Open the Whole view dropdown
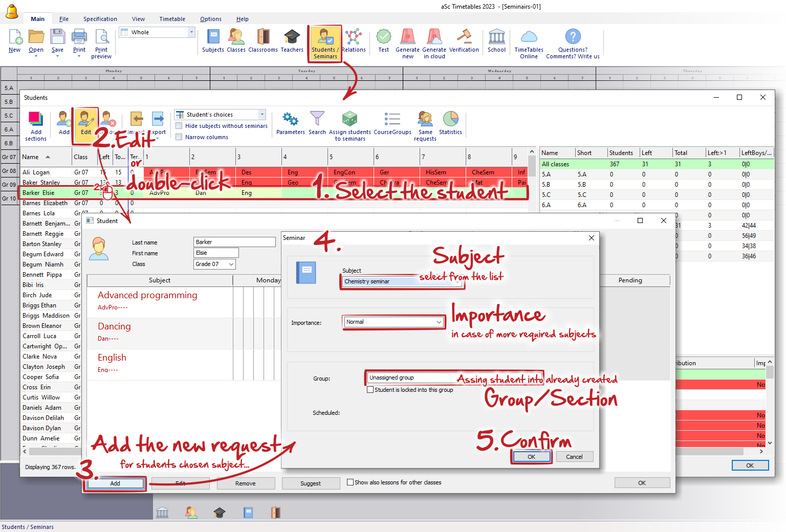This screenshot has width=786, height=532. [x=157, y=32]
